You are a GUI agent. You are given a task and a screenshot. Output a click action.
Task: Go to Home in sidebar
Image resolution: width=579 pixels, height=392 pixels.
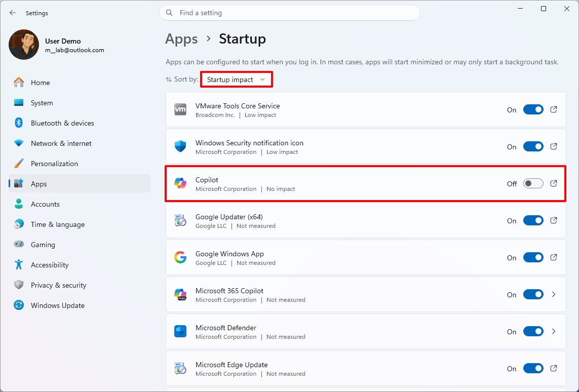click(80, 83)
